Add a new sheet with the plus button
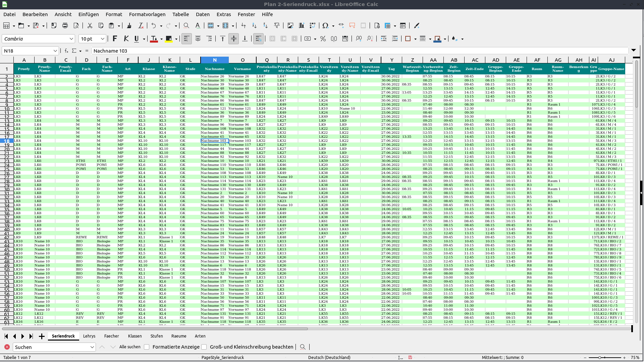The height and width of the screenshot is (362, 644). pyautogui.click(x=42, y=336)
